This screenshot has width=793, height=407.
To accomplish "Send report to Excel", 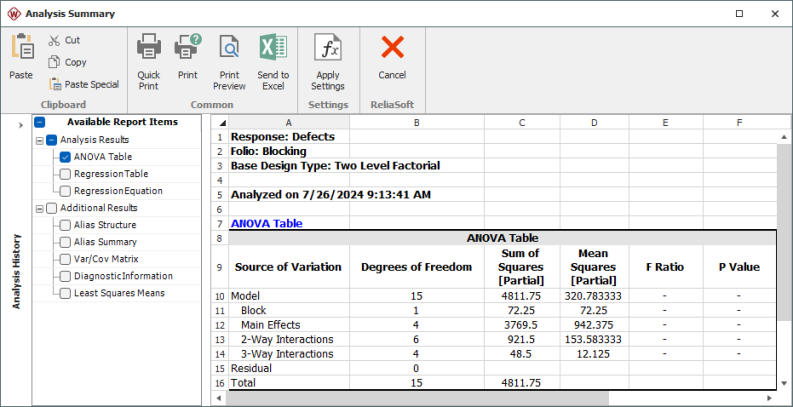I will click(272, 48).
